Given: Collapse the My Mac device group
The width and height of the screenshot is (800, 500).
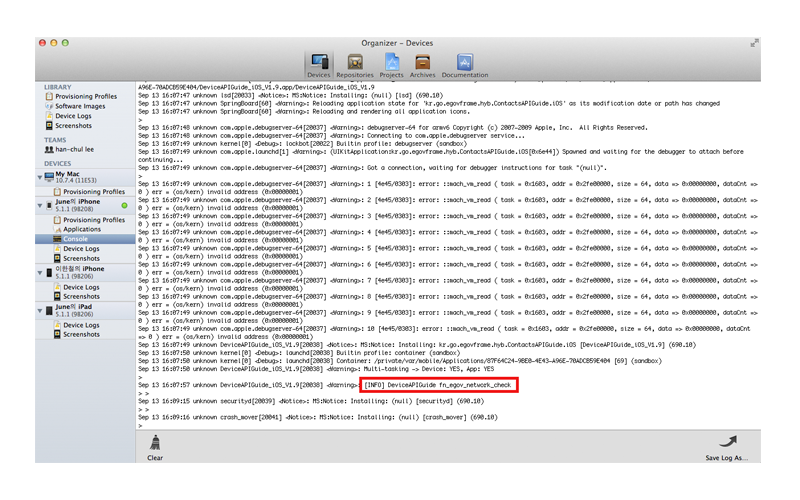Looking at the screenshot, I should coord(39,177).
